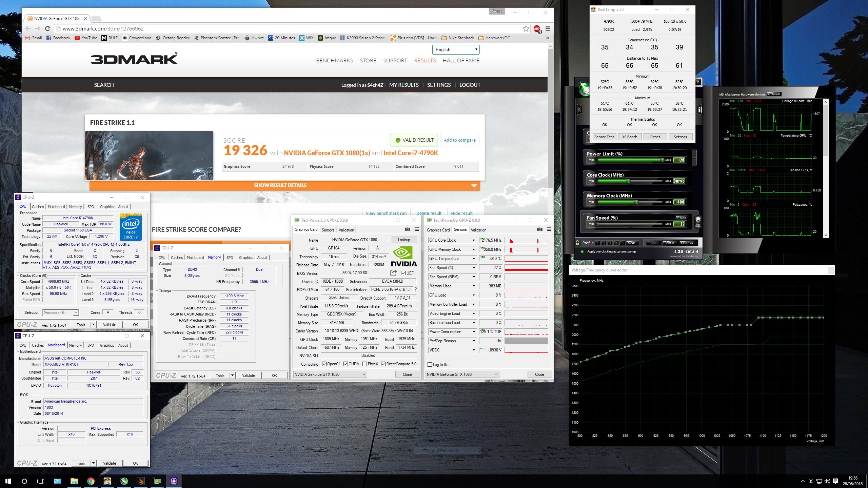Open Task View on taskbar

41,481
